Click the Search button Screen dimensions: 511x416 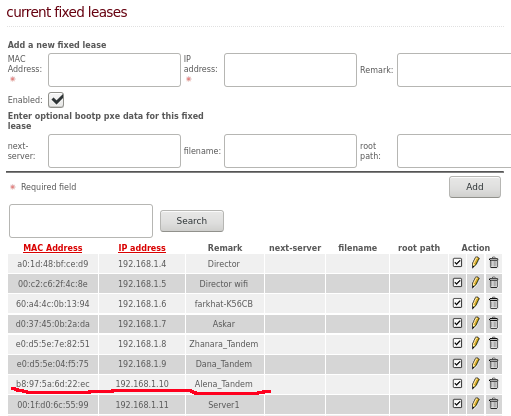tap(192, 221)
